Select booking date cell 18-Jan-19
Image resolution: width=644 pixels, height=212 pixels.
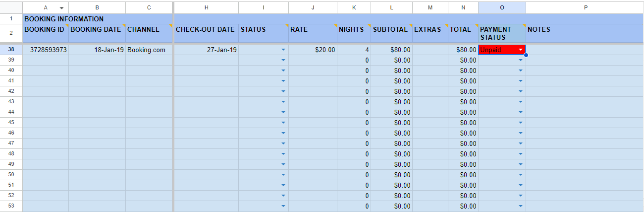[97, 50]
